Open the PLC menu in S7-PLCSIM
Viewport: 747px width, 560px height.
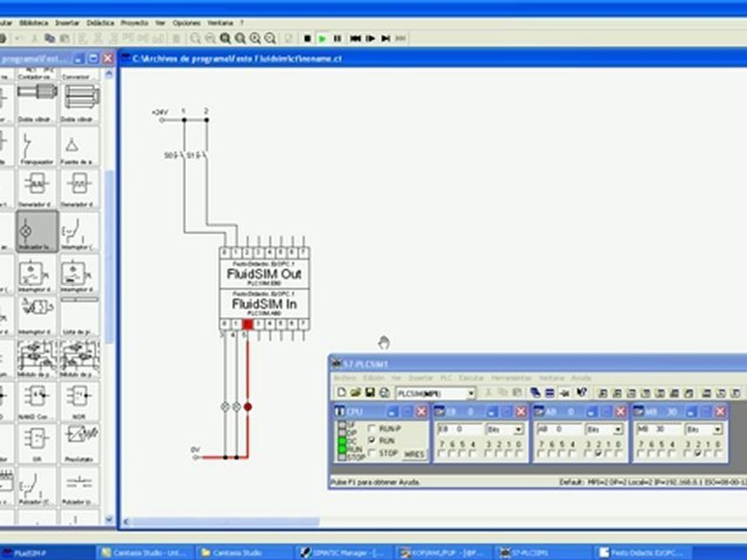tap(446, 378)
